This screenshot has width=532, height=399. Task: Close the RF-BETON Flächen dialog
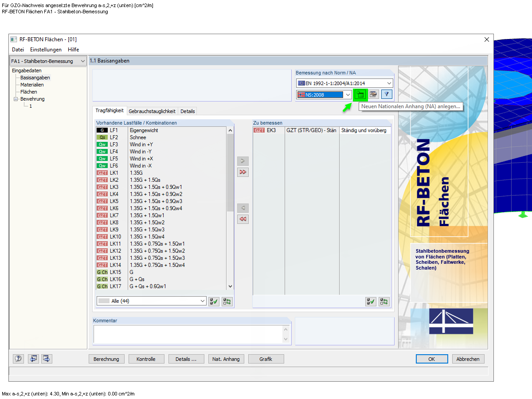[487, 39]
